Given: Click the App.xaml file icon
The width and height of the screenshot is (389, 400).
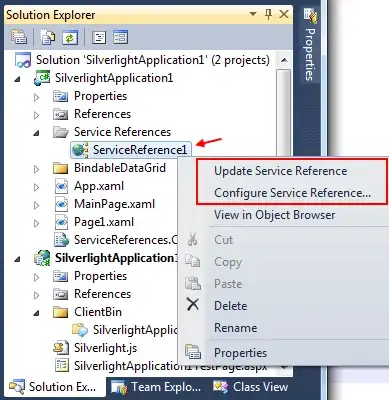Looking at the screenshot, I should click(61, 186).
